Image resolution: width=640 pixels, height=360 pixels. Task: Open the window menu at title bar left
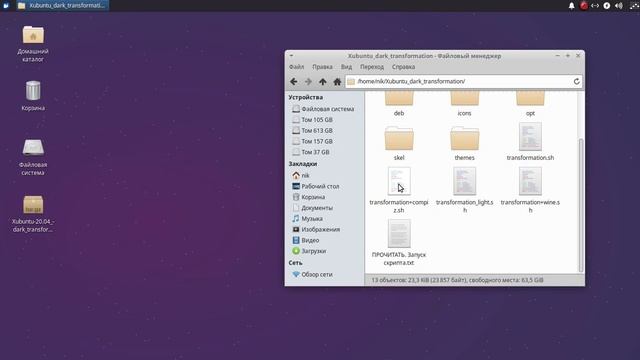point(291,56)
